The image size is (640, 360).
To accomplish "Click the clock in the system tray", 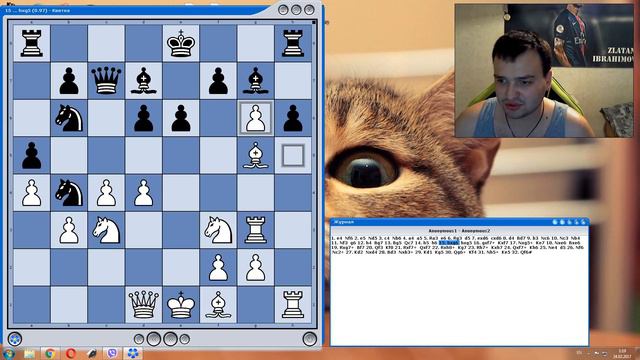I will point(622,353).
